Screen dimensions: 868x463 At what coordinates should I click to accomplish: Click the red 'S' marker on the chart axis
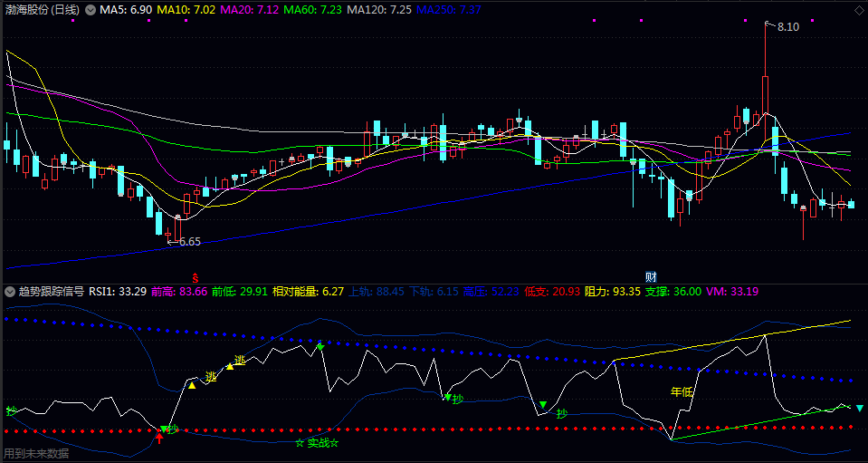194,275
